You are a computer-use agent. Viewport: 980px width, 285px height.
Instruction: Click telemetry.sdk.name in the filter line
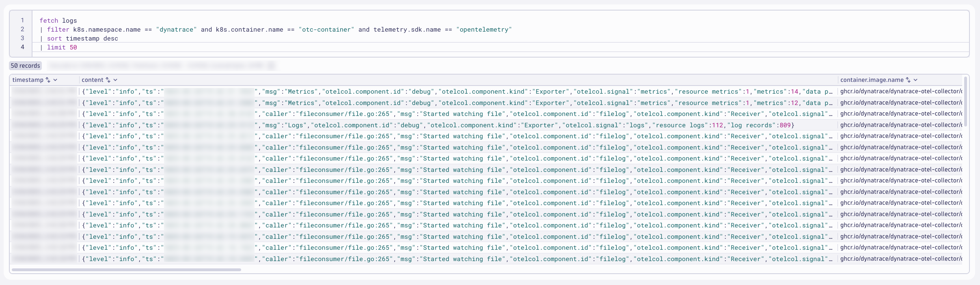click(407, 30)
